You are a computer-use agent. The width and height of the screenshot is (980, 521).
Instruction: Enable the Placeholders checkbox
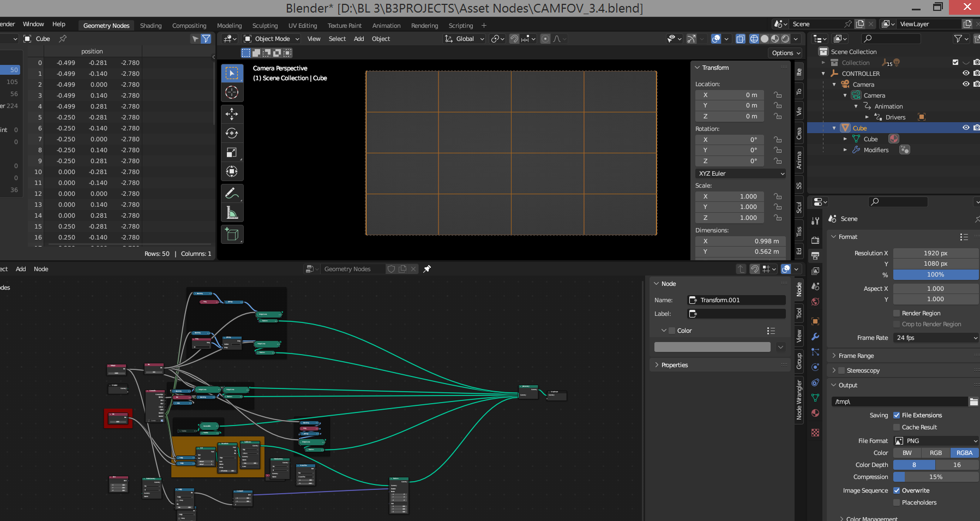pos(897,502)
